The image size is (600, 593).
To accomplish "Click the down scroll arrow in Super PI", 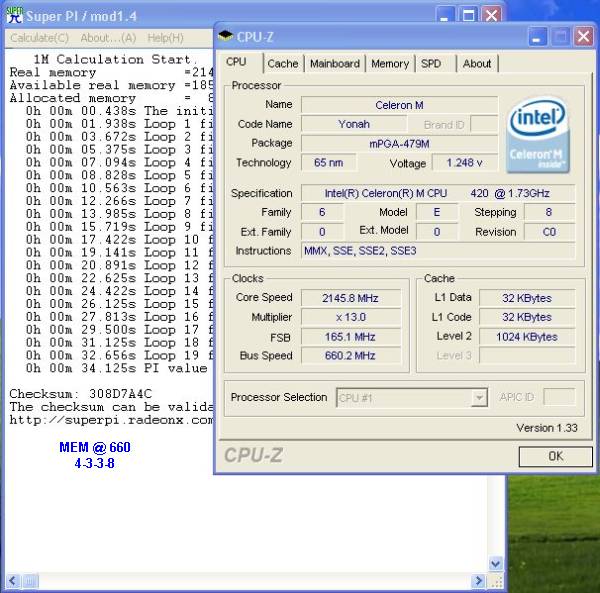I will point(496,564).
